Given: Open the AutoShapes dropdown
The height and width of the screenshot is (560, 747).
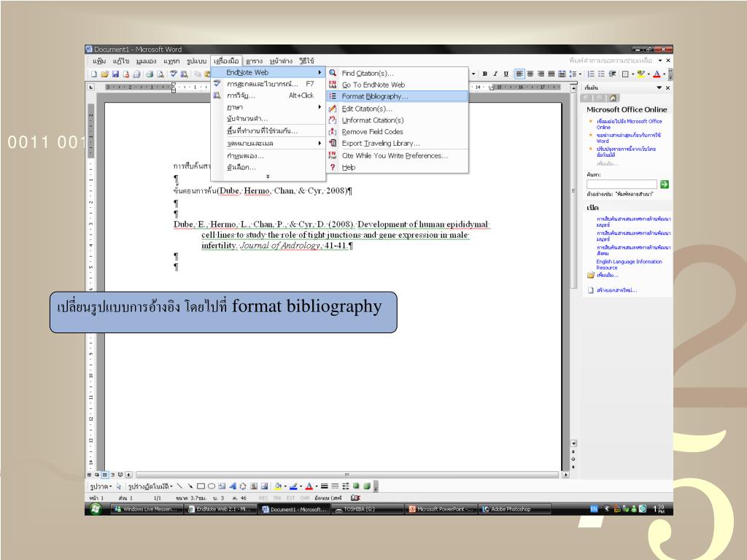Looking at the screenshot, I should [150, 486].
